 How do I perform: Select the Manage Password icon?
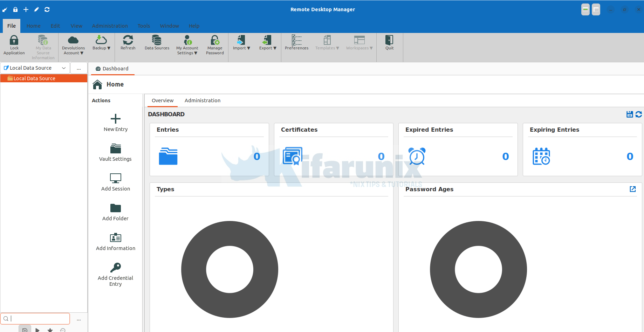click(214, 44)
